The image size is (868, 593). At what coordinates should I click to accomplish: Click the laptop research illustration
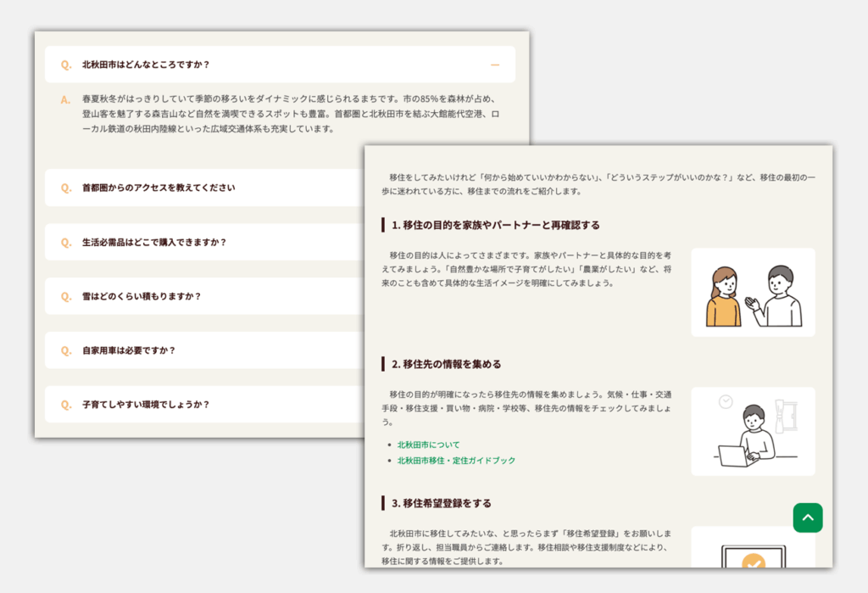coord(753,431)
